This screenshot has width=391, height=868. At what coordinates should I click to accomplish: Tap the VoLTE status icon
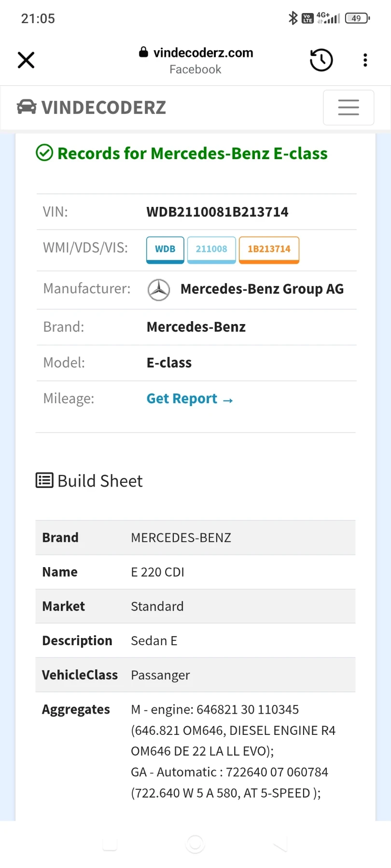pos(307,18)
